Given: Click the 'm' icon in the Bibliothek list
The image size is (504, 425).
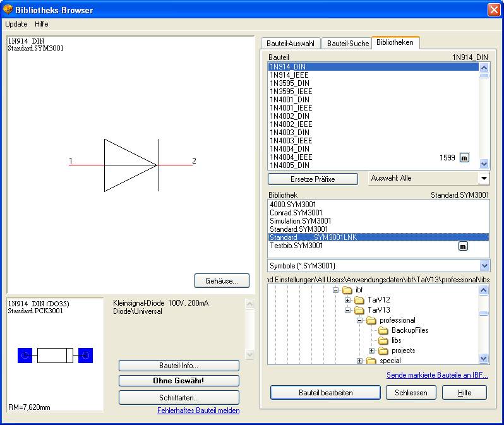Looking at the screenshot, I should (463, 246).
